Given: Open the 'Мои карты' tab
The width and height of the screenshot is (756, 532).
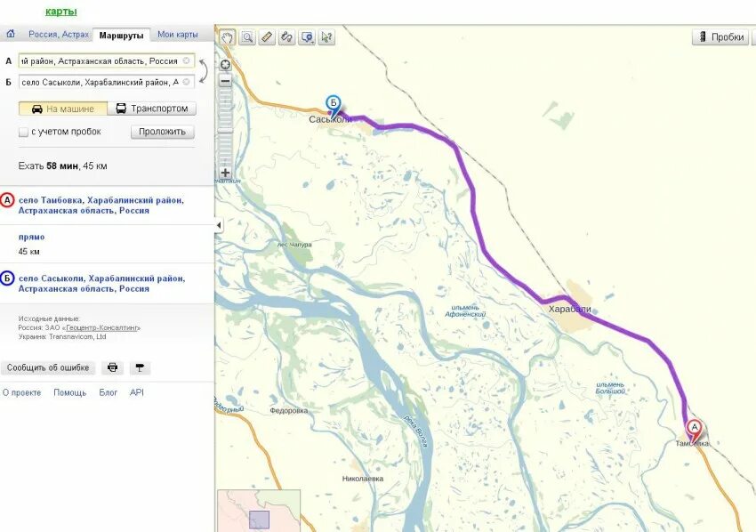Looking at the screenshot, I should (x=177, y=35).
